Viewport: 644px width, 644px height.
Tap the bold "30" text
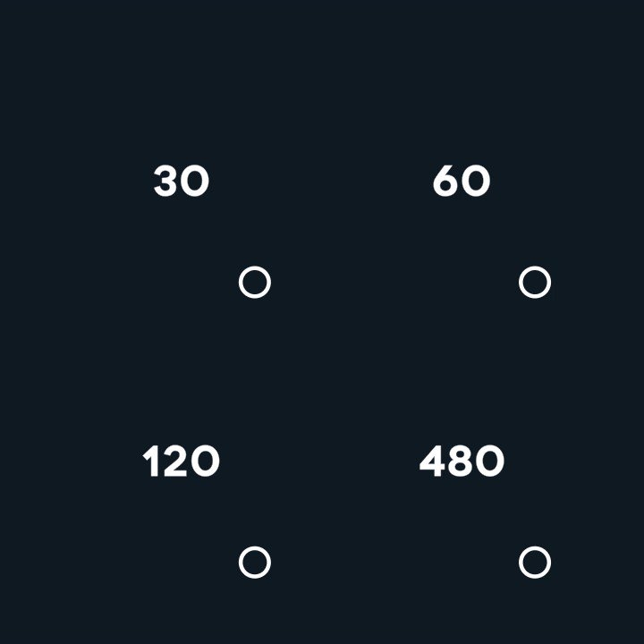[182, 182]
